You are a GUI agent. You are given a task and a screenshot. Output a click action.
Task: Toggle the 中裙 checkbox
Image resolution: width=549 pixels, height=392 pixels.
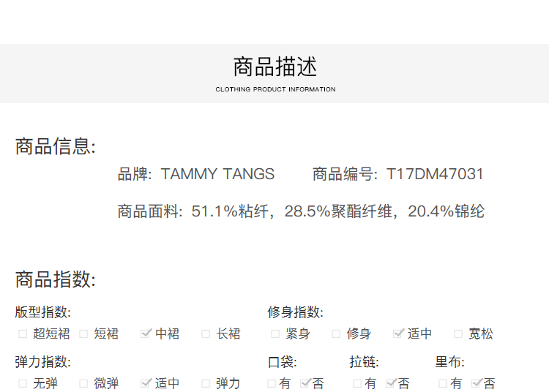(x=146, y=334)
